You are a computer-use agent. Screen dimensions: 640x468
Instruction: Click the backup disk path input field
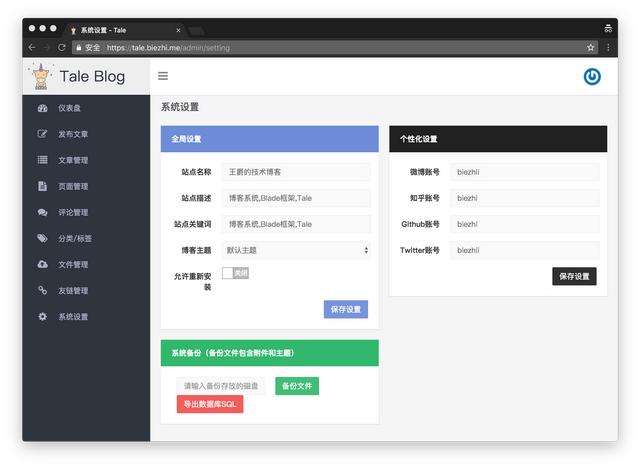click(221, 386)
